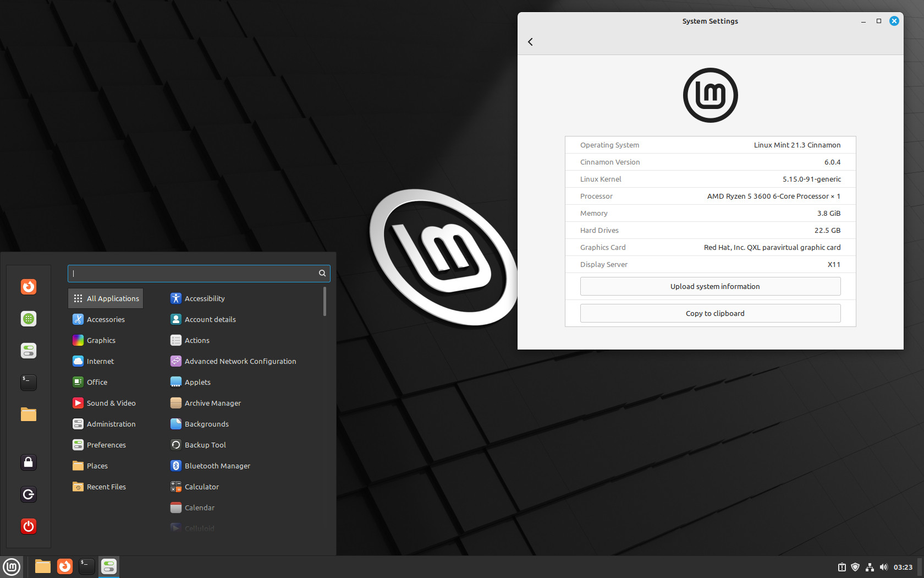Click the Hard Drives value 22.5 GB
Viewport: 924px width, 578px height.
[827, 230]
